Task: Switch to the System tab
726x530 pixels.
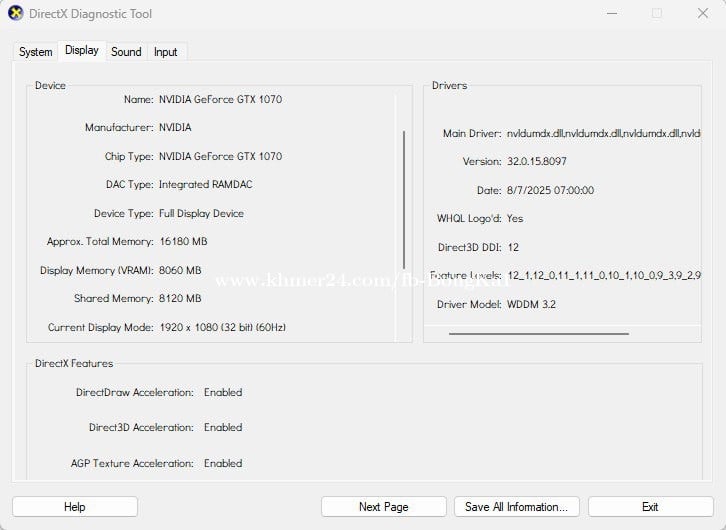Action: (35, 52)
